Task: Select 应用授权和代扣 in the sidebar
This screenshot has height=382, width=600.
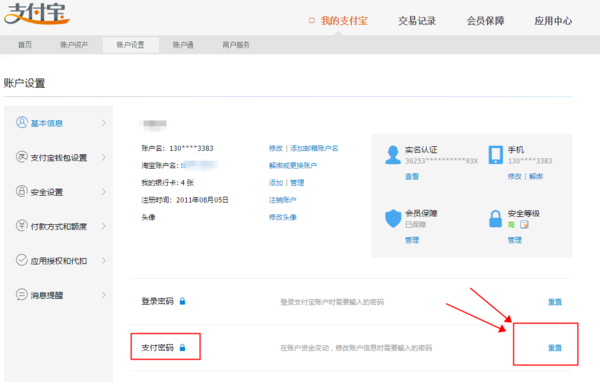Action: coord(59,261)
